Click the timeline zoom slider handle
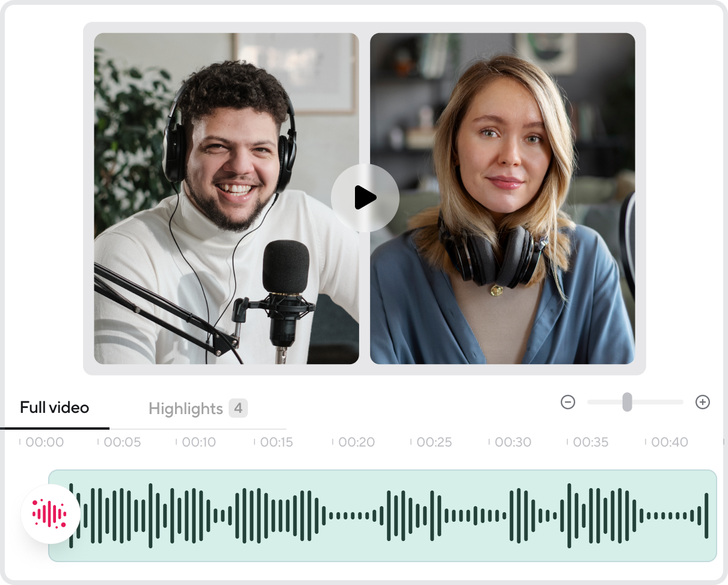728x585 pixels. pos(627,402)
